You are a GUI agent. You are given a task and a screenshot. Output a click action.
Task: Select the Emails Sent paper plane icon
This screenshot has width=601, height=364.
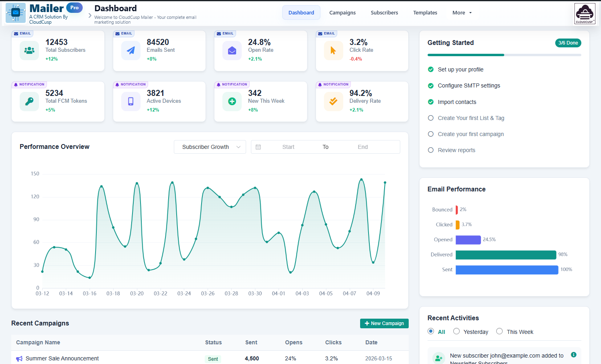point(130,51)
